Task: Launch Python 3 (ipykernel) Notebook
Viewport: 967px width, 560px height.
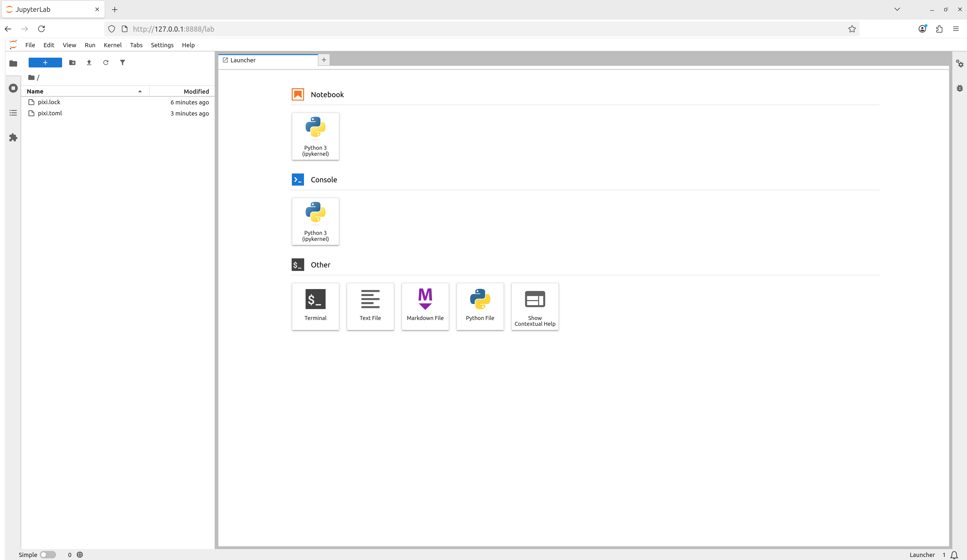Action: coord(315,136)
